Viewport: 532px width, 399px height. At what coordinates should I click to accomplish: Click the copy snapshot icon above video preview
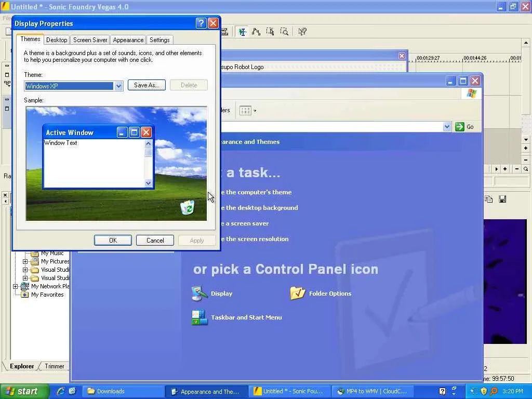click(x=488, y=199)
